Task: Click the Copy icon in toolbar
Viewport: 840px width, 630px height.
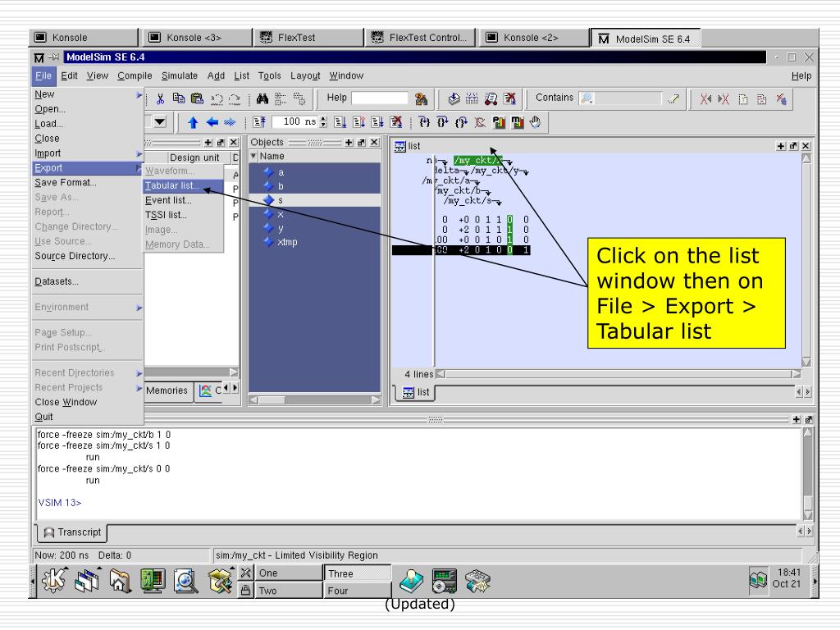Action: click(x=178, y=98)
